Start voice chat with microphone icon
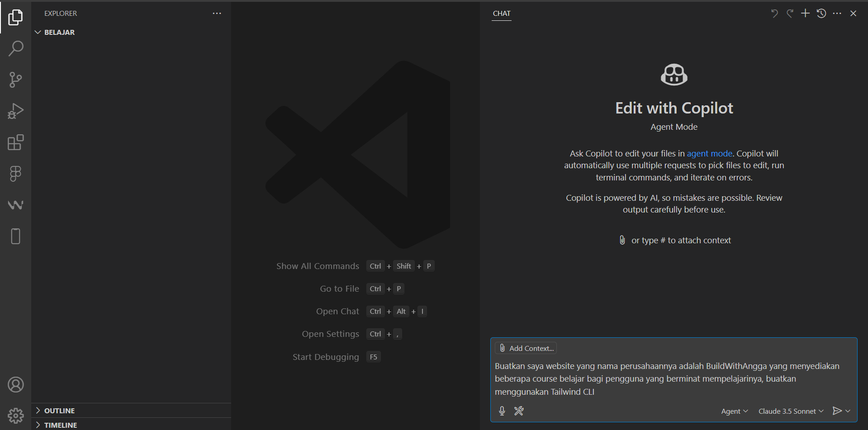Screen dimensions: 868x430 click(x=502, y=411)
